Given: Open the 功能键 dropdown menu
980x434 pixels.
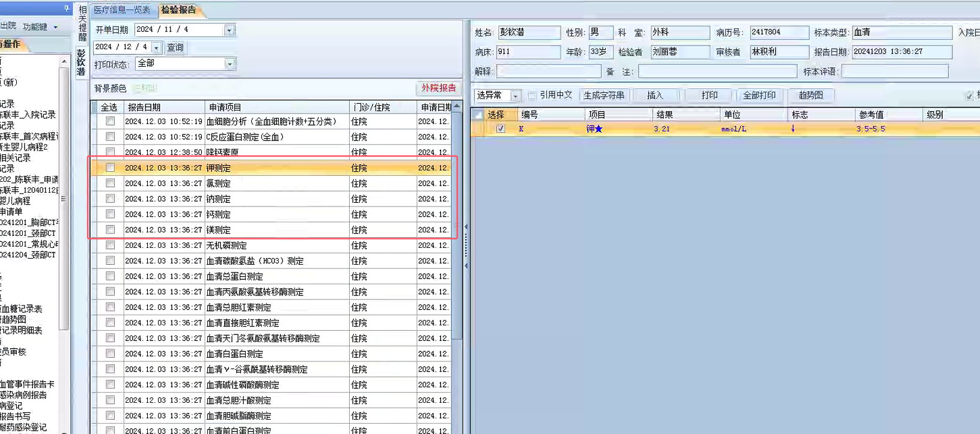Looking at the screenshot, I should pos(40,27).
